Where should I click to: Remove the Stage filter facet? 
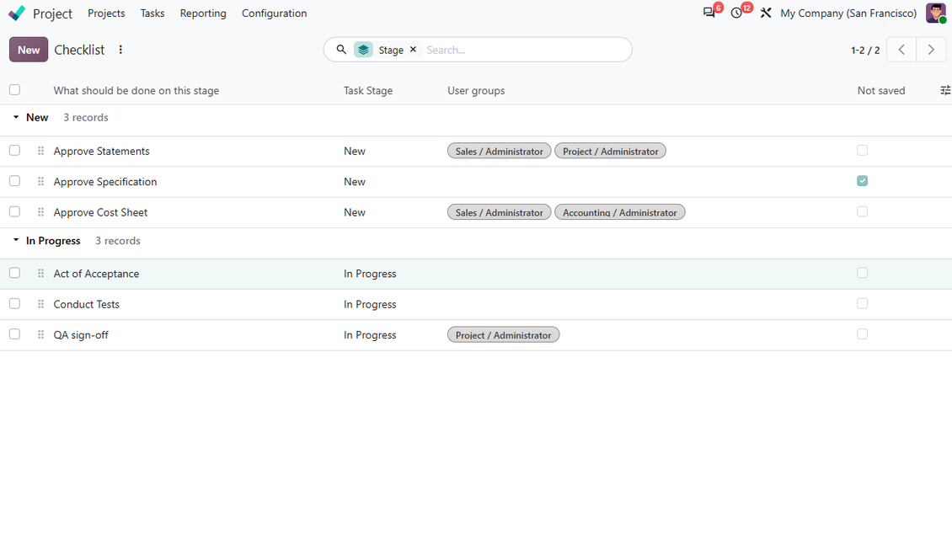point(413,50)
